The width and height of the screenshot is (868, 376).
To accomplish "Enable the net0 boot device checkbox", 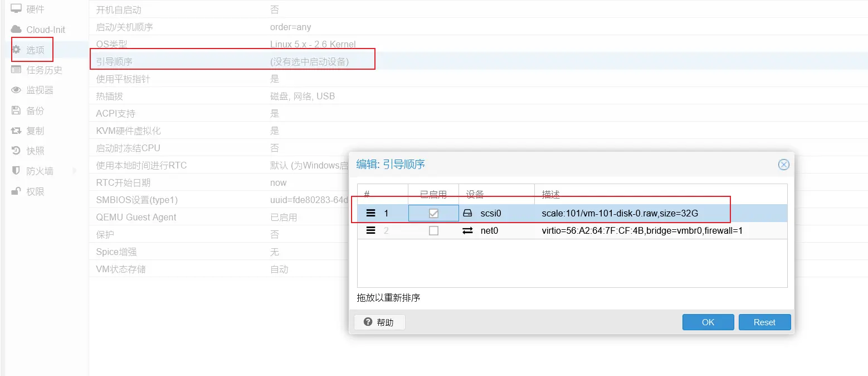I will pos(433,230).
